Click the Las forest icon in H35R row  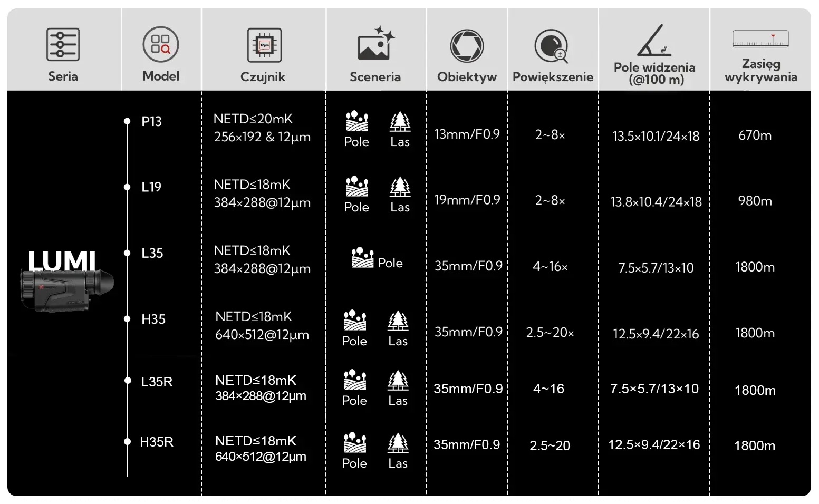coord(398,443)
